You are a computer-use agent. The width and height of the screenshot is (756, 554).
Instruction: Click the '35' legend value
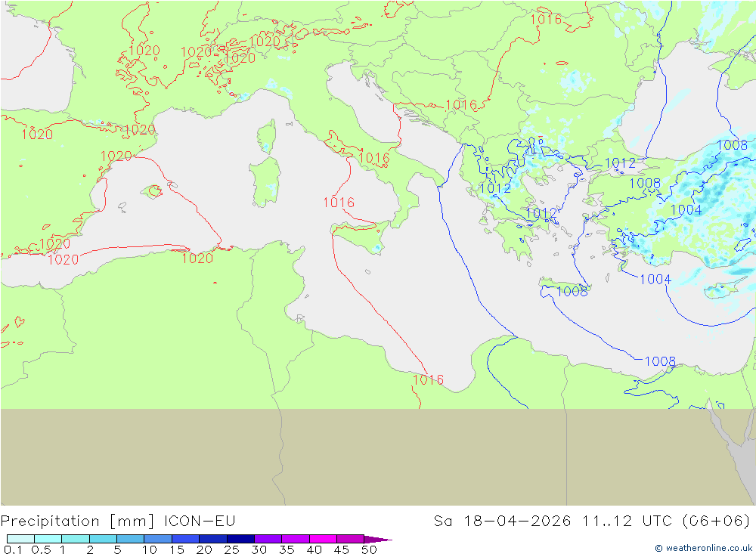tap(287, 549)
